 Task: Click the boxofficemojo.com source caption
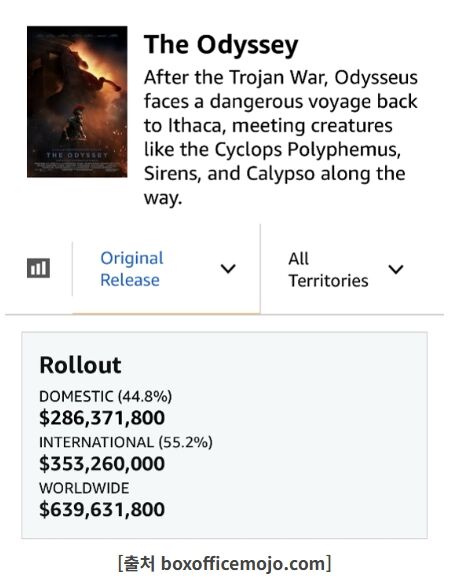(224, 563)
